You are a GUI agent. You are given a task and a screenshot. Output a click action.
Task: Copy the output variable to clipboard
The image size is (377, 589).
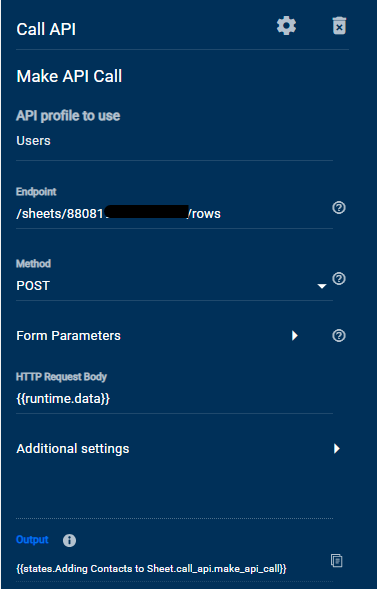[x=336, y=560]
